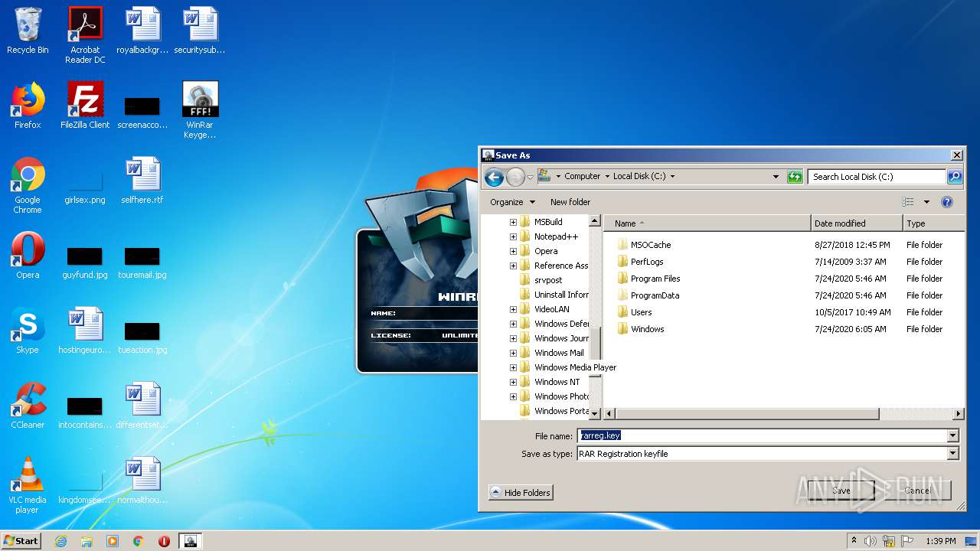Sort by the Type column header
980x551 pixels.
[x=934, y=223]
